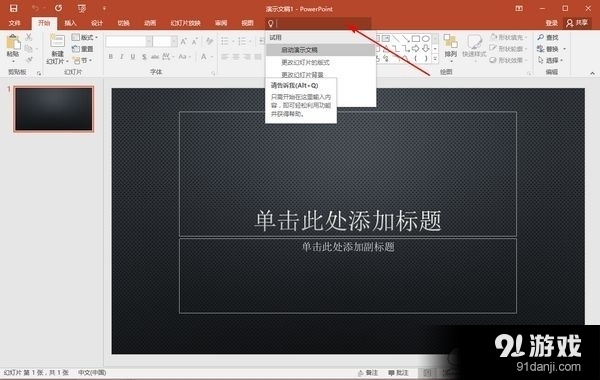Image resolution: width=600 pixels, height=380 pixels.
Task: Toggle Strikethrough formatting
Action: 155,57
